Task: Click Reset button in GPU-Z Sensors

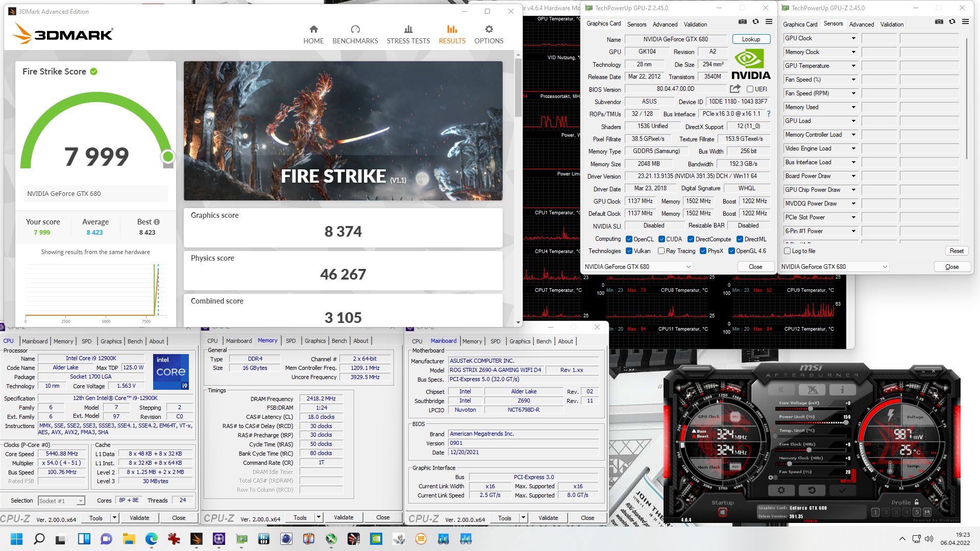Action: (x=957, y=251)
